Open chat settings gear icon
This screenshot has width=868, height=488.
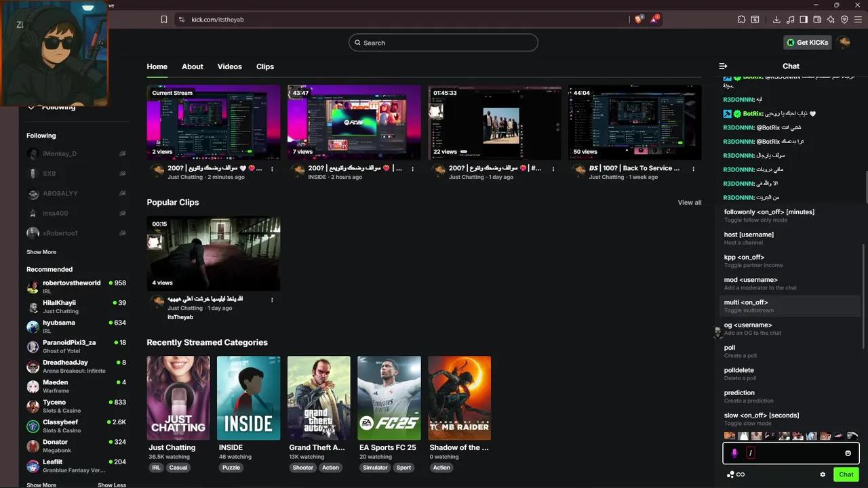[x=823, y=474]
